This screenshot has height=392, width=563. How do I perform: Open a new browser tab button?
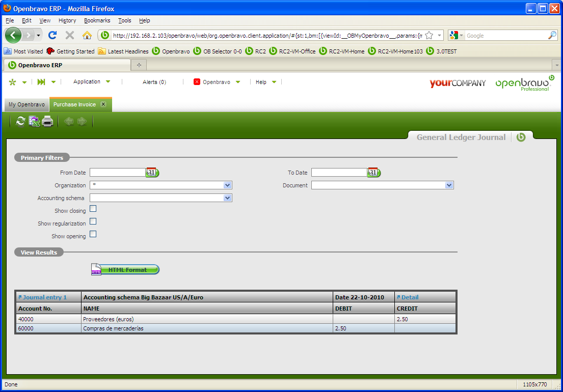[139, 65]
